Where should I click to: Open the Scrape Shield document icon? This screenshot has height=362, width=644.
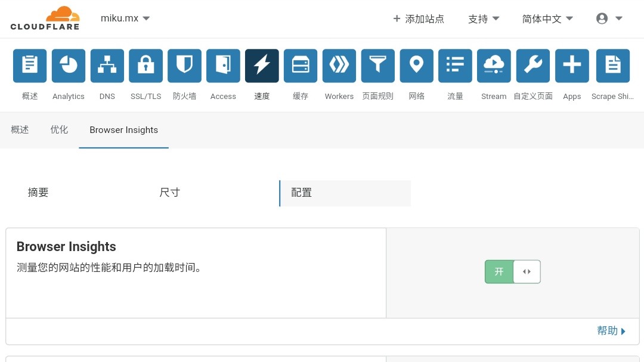(613, 66)
